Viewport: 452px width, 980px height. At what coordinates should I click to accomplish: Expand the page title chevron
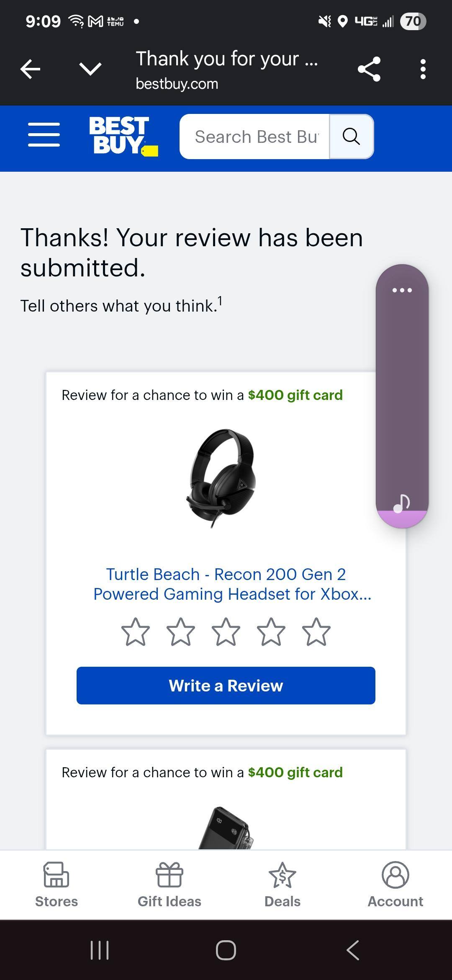(x=89, y=69)
